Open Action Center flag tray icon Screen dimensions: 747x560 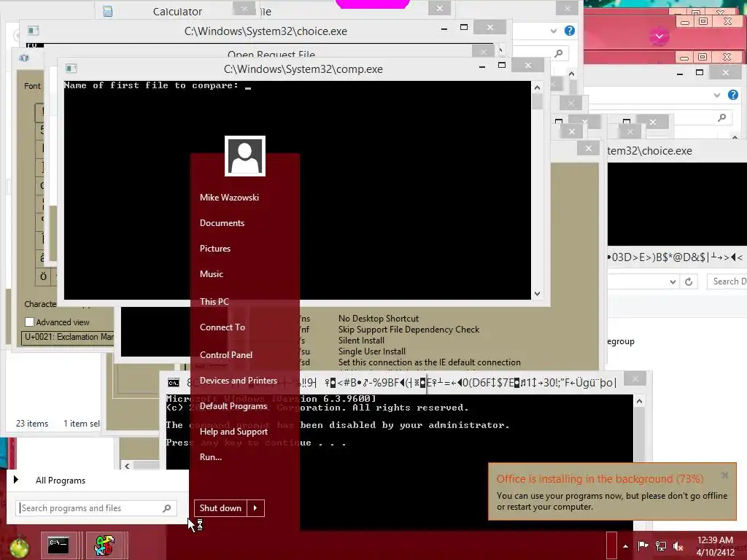643,545
